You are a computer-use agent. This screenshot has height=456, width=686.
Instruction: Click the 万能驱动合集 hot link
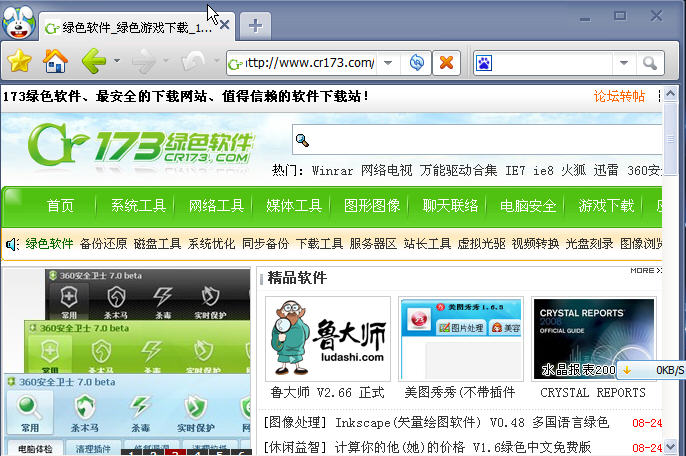click(x=458, y=171)
